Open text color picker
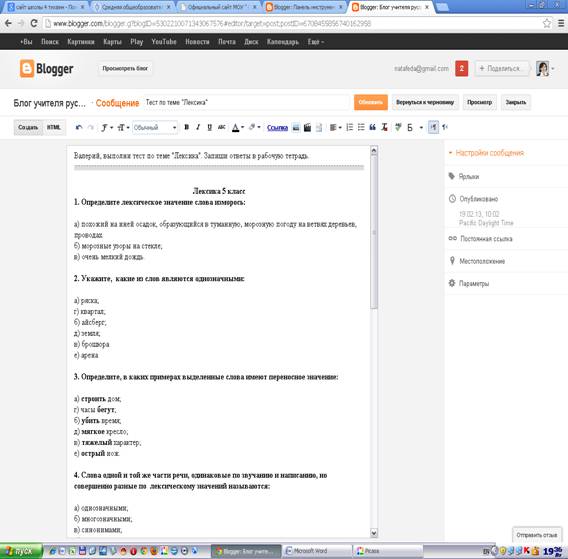Image resolution: width=568 pixels, height=559 pixels. coord(238,128)
